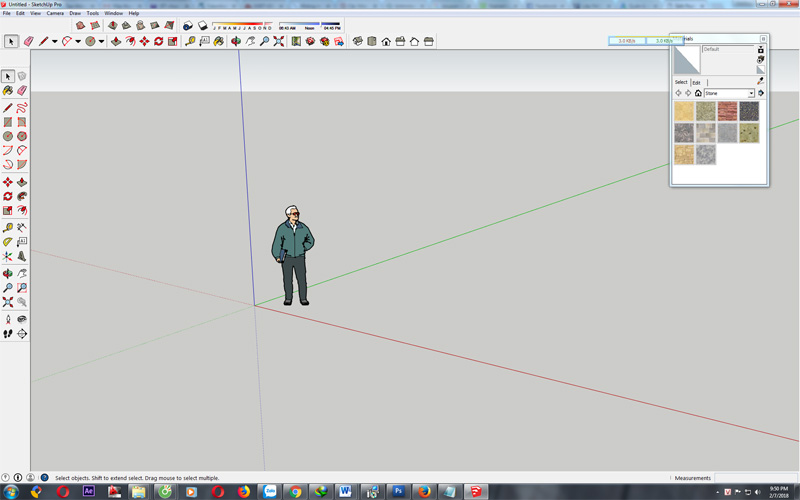Click Sample Paint eyedropper in Materials

tap(760, 81)
